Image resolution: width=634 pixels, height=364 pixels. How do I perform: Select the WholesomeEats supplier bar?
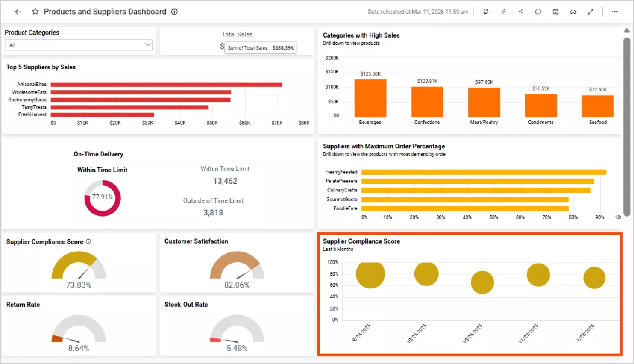(141, 92)
